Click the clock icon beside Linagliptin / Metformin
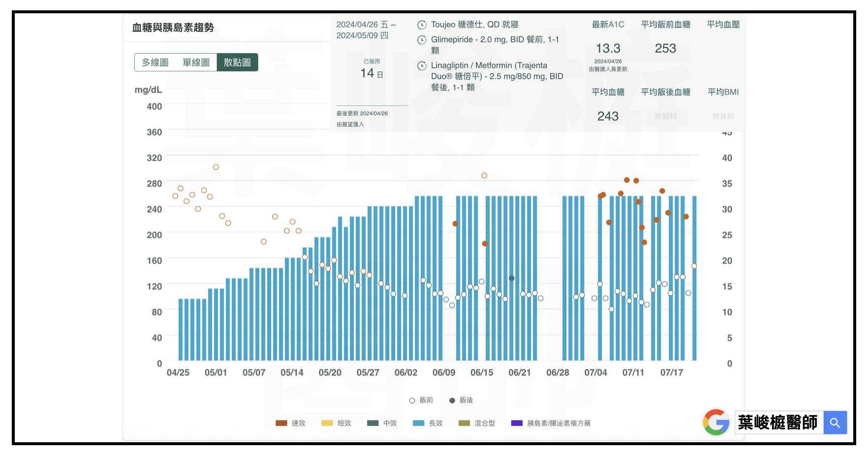The image size is (868, 457). pyautogui.click(x=422, y=66)
